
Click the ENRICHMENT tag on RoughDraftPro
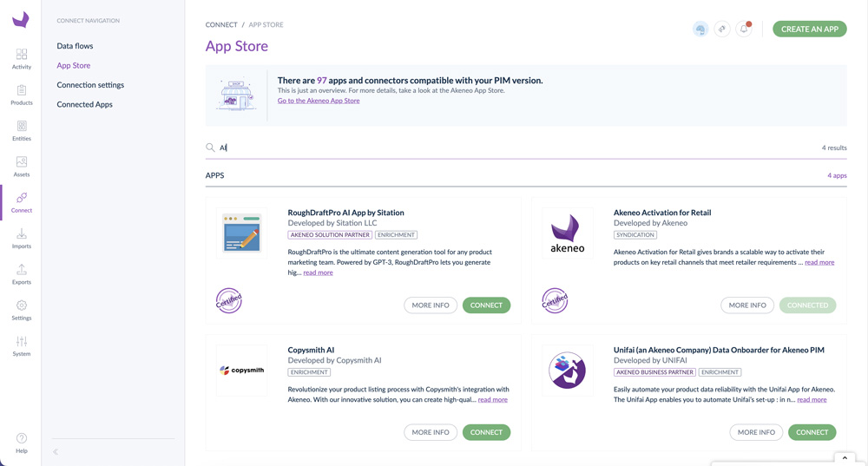coord(396,234)
